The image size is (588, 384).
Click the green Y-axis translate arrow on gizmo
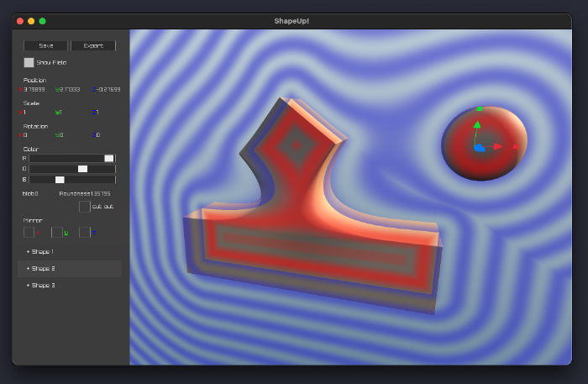[x=477, y=125]
